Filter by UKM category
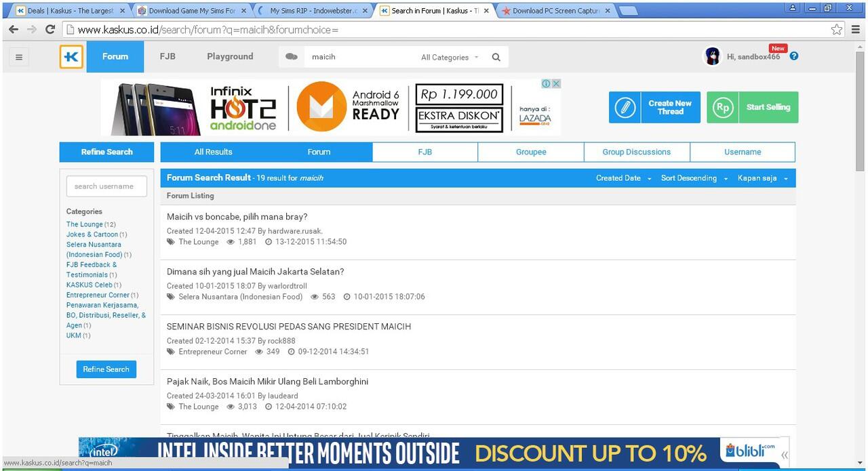868x471 pixels. pyautogui.click(x=73, y=335)
